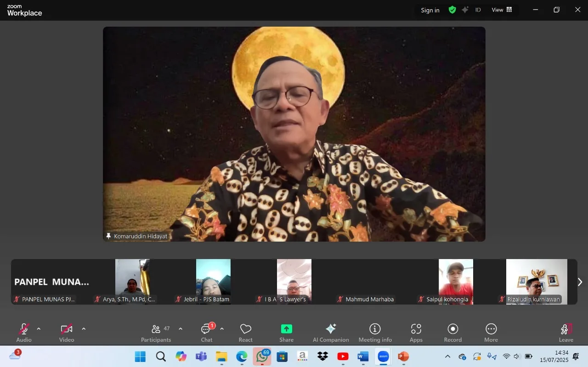
Task: Unmute microphone using Audio button
Action: point(24,333)
